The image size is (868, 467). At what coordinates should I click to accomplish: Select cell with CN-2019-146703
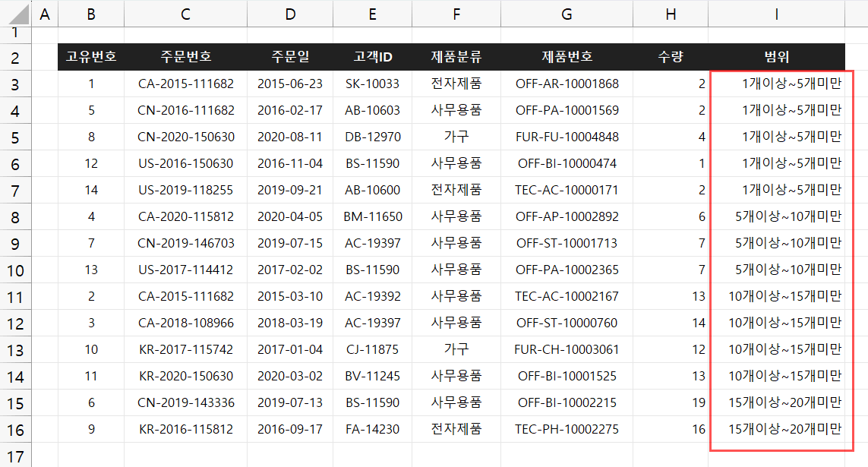click(185, 244)
